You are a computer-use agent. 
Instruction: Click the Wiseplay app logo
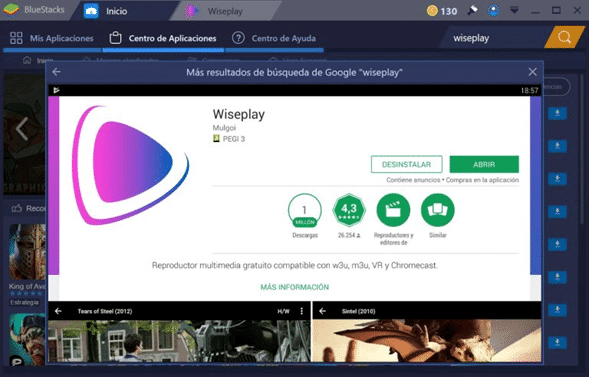click(130, 165)
